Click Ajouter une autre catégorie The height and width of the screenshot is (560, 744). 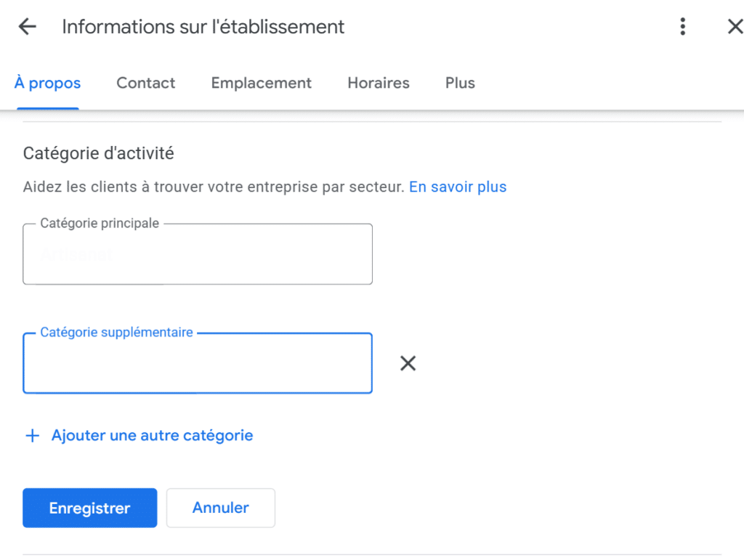click(x=151, y=435)
